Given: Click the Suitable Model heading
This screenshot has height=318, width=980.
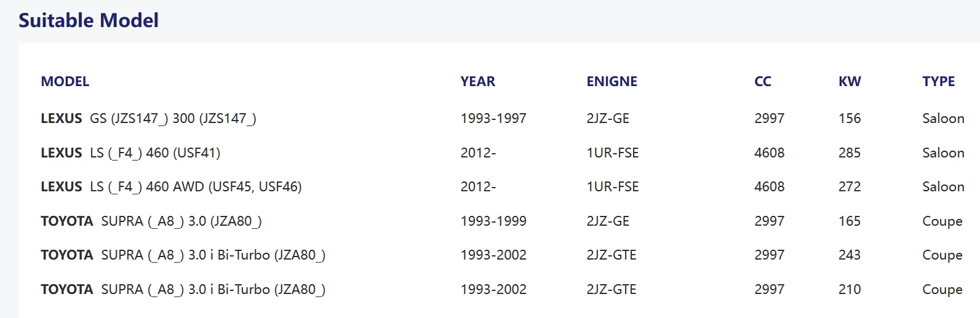Looking at the screenshot, I should (89, 21).
